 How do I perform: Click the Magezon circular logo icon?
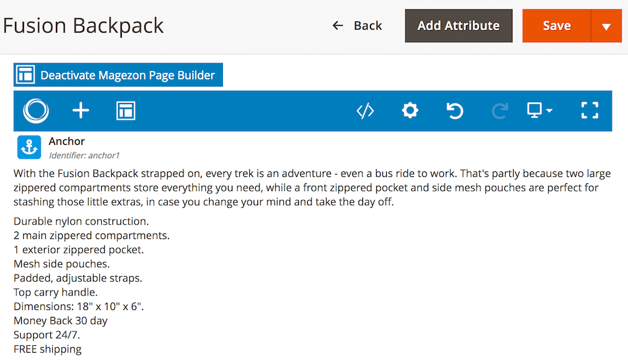click(36, 111)
